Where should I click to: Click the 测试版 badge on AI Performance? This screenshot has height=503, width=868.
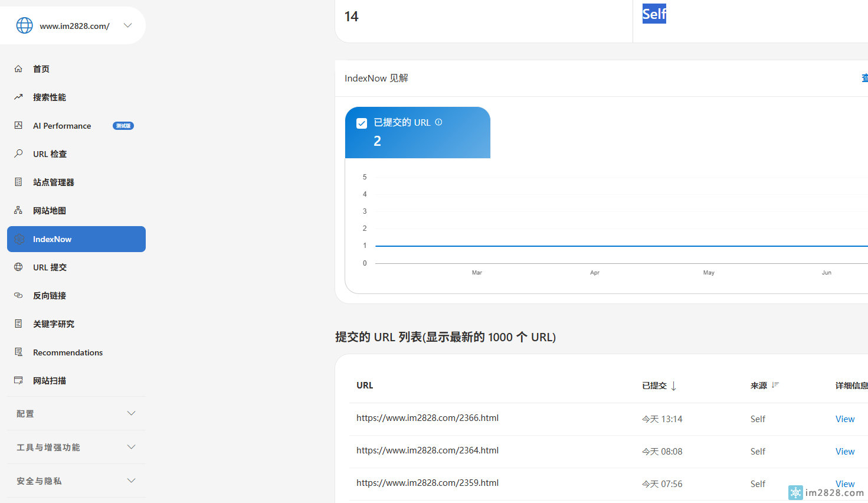(123, 126)
